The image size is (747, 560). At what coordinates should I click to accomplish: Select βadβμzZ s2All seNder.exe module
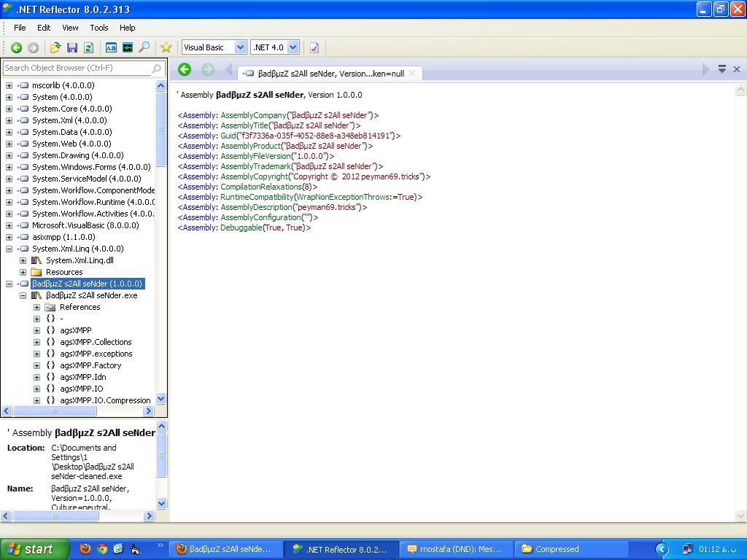91,296
